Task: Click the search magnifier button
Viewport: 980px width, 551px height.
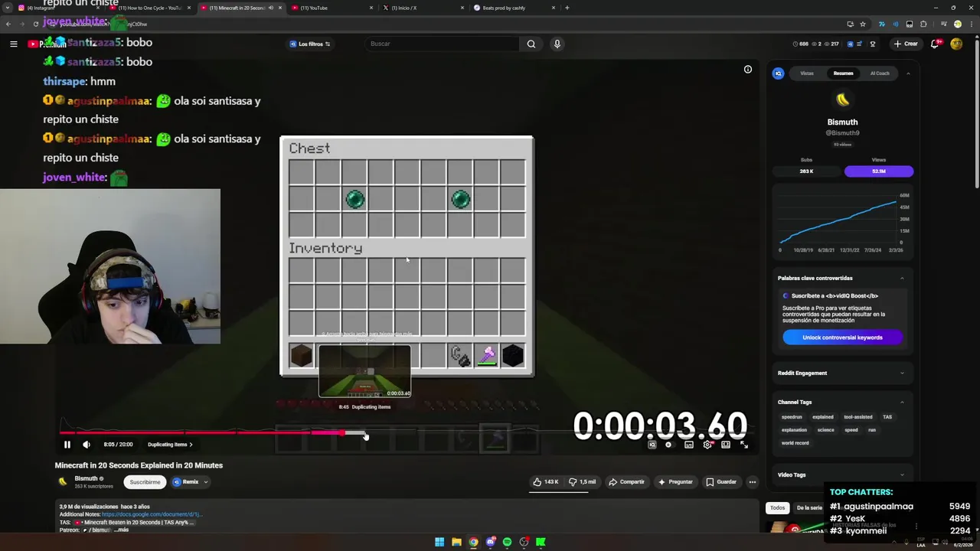Action: pyautogui.click(x=531, y=44)
